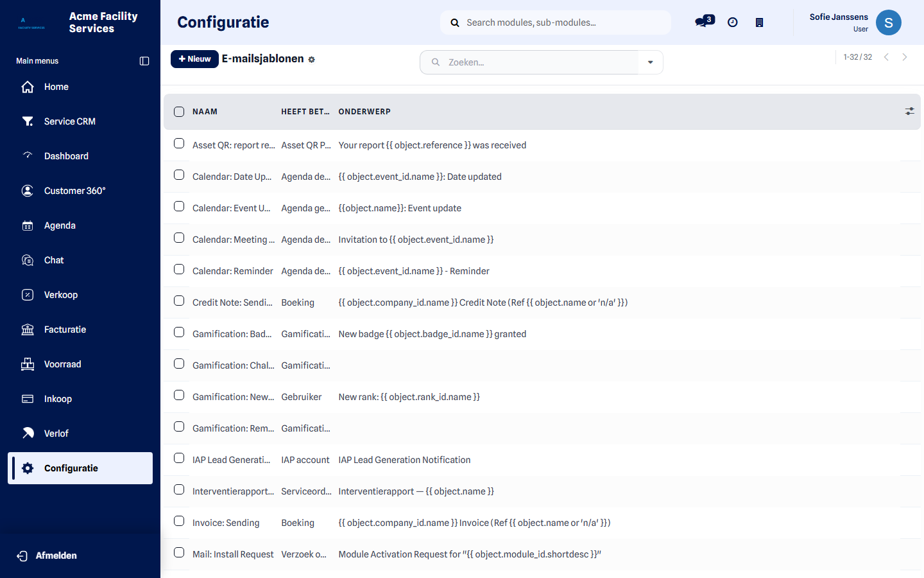
Task: Open the Home menu icon
Action: pos(28,87)
